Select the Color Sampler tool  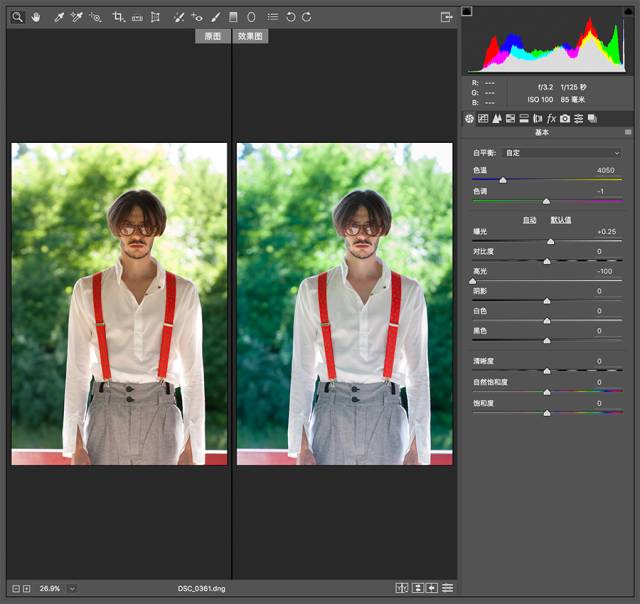tap(76, 17)
